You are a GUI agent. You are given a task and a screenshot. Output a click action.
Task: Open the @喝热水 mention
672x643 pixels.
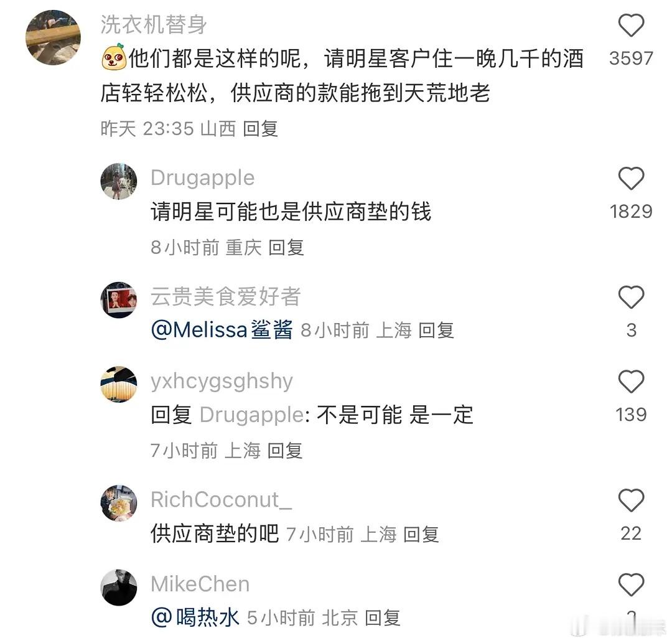[195, 617]
